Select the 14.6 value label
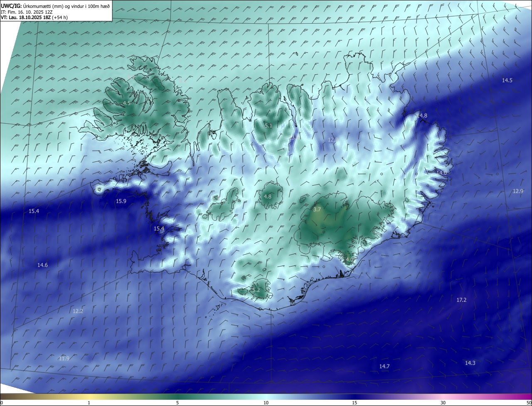This screenshot has width=532, height=406. click(42, 265)
